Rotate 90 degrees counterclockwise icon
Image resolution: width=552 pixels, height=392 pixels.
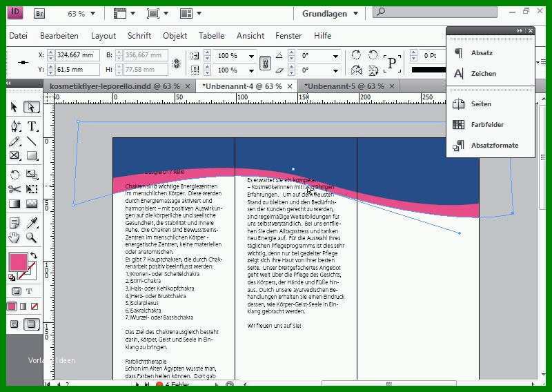(x=373, y=55)
